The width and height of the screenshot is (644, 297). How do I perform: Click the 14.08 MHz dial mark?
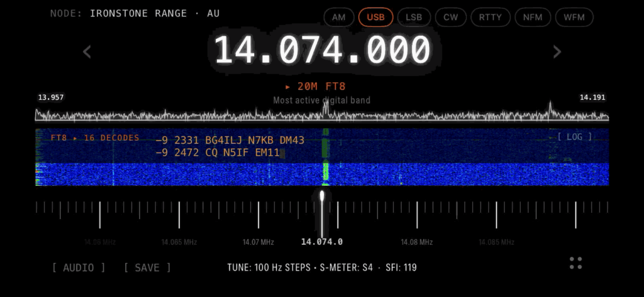click(x=416, y=242)
